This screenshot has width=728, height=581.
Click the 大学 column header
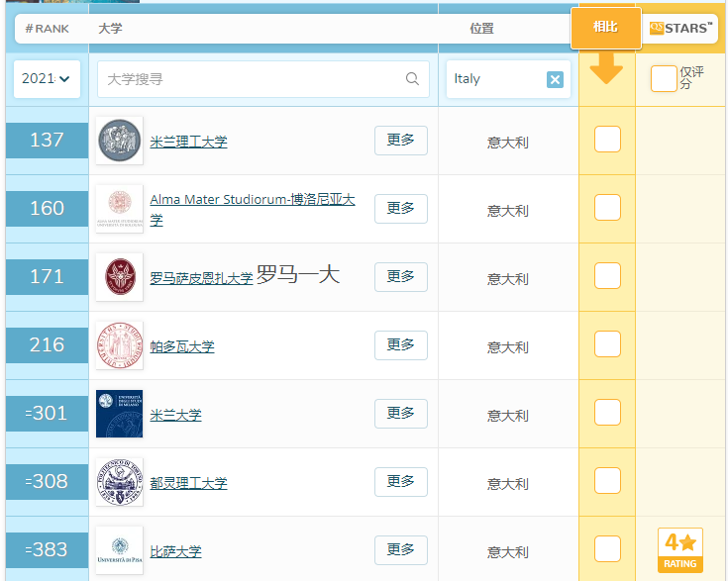coord(111,29)
